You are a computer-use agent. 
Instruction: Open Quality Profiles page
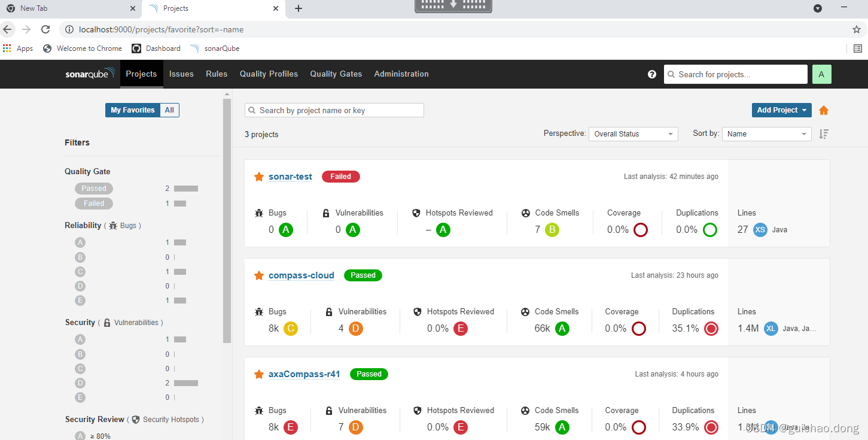[x=269, y=74]
